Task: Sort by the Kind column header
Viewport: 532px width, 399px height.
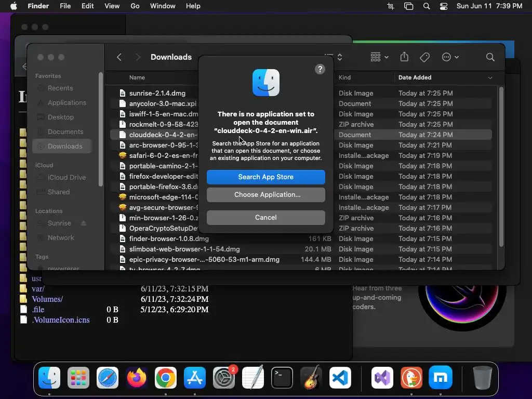Action: tap(345, 78)
